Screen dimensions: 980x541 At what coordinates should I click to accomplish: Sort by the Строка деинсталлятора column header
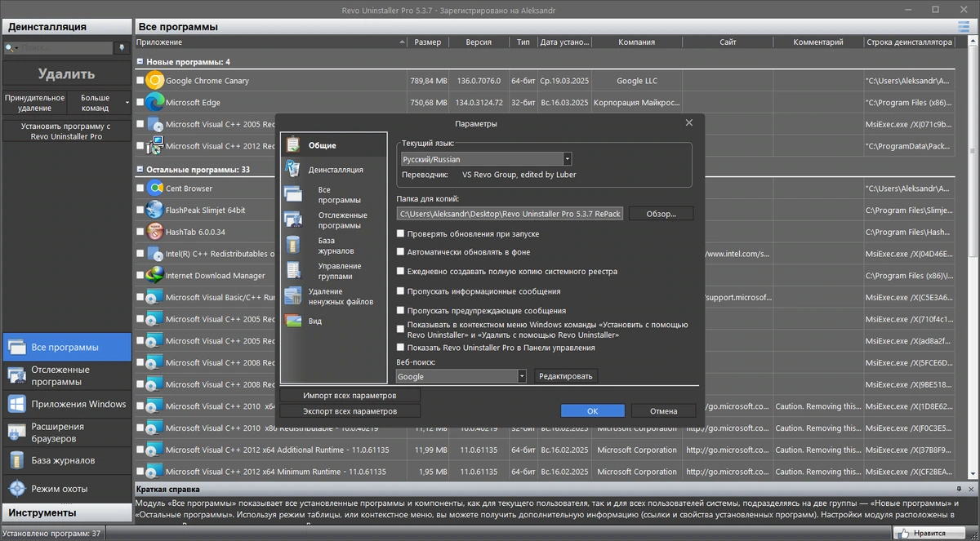tap(908, 42)
